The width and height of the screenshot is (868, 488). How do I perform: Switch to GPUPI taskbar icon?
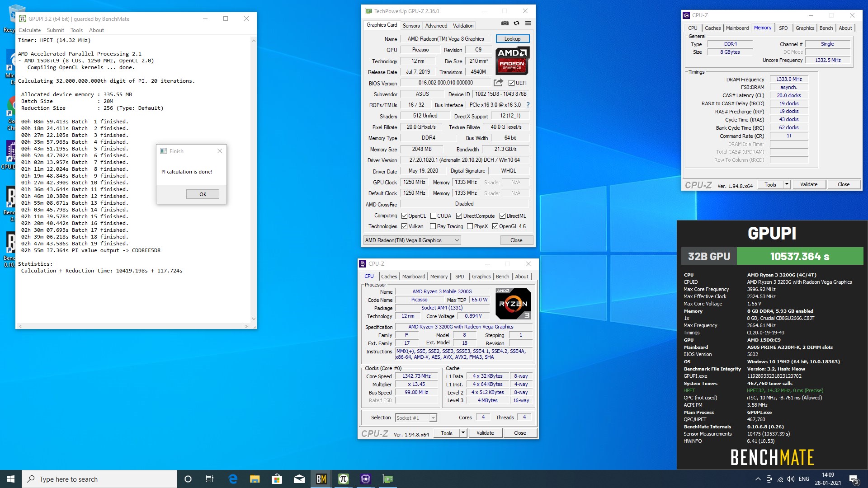coord(343,479)
